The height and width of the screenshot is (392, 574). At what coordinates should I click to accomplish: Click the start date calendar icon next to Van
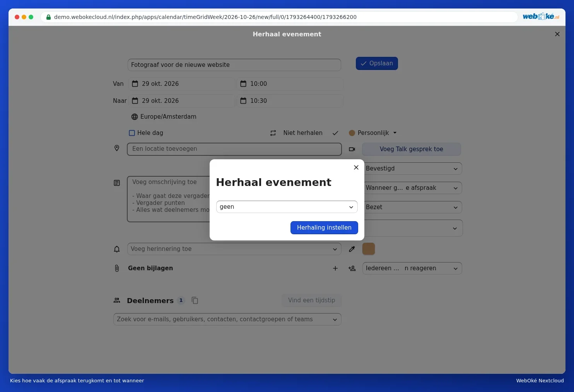tap(135, 84)
